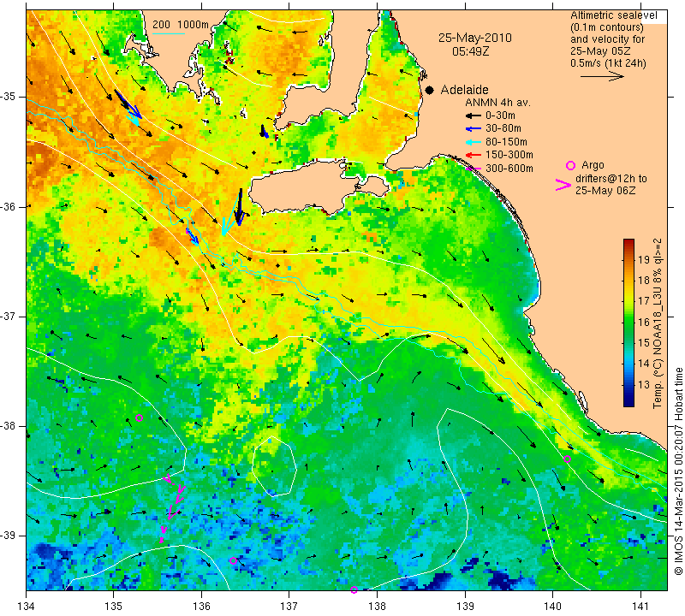Click the latitude label -37
This screenshot has width=685, height=616.
[x=9, y=316]
